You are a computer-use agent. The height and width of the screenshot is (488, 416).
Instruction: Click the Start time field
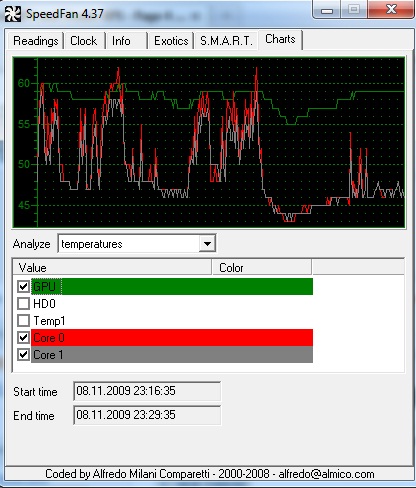(x=147, y=391)
